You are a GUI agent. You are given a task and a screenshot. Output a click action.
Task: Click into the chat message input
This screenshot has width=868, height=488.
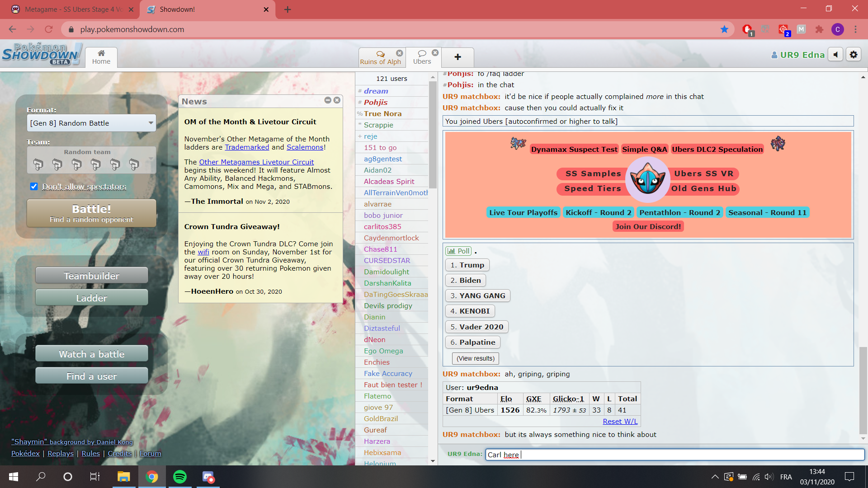click(675, 455)
